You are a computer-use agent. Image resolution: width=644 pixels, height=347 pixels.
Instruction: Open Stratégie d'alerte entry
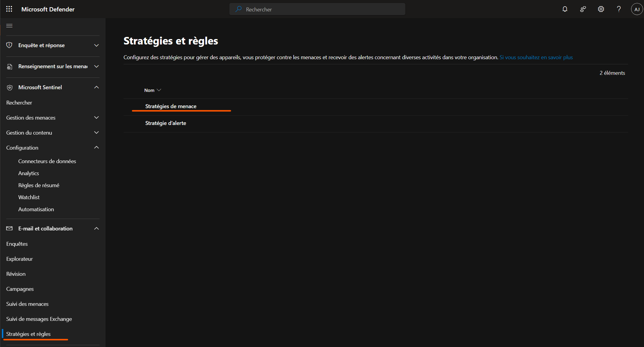[166, 123]
